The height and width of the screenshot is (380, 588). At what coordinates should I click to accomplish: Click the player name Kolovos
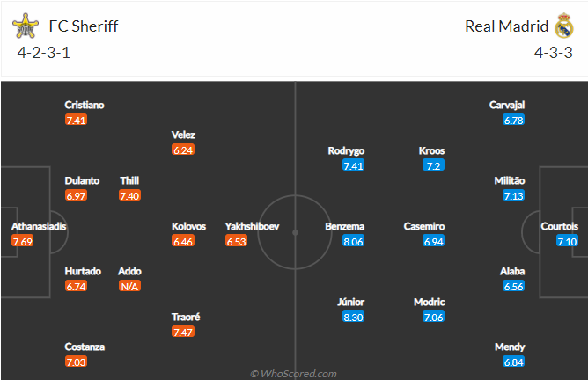188,226
